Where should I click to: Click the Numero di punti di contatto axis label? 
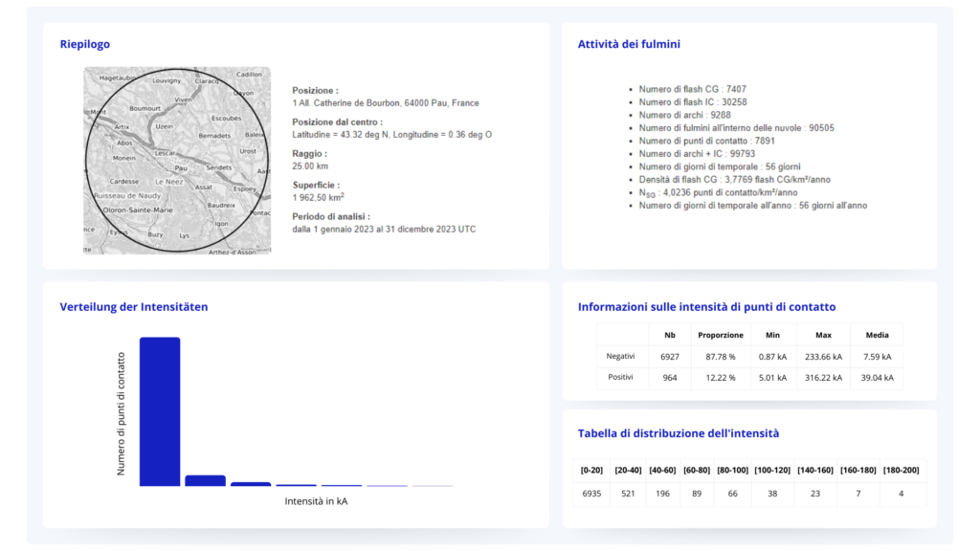[122, 413]
